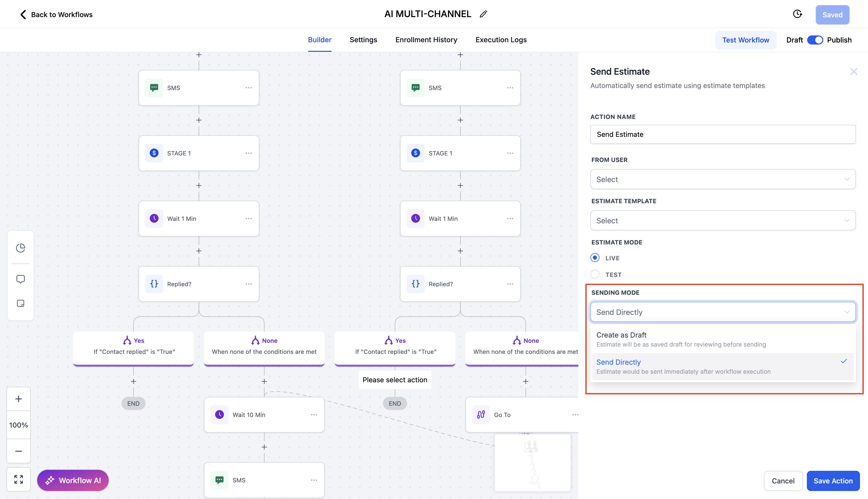Click the sticky note sidebar icon
868x499 pixels.
click(21, 303)
